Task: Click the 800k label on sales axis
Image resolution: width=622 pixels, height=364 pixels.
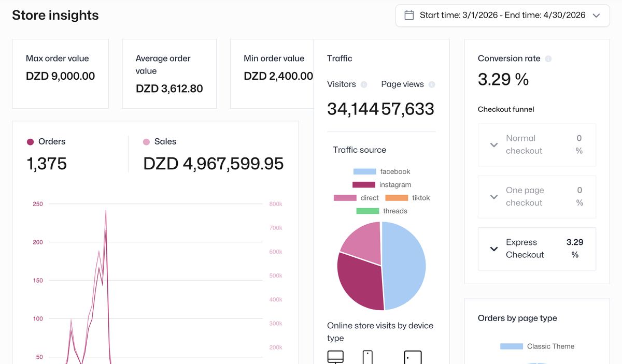Action: click(276, 204)
